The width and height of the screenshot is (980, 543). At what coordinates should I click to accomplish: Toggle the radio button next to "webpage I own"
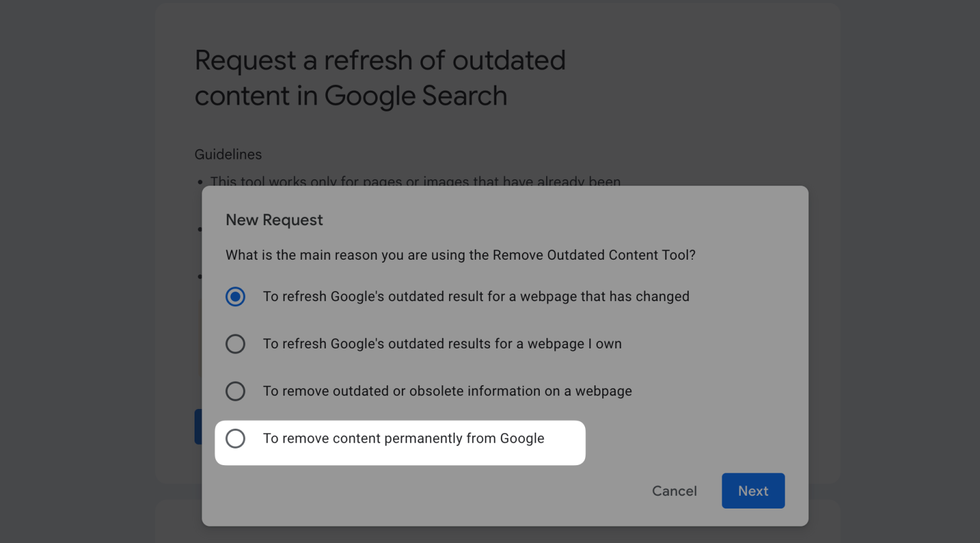[235, 343]
